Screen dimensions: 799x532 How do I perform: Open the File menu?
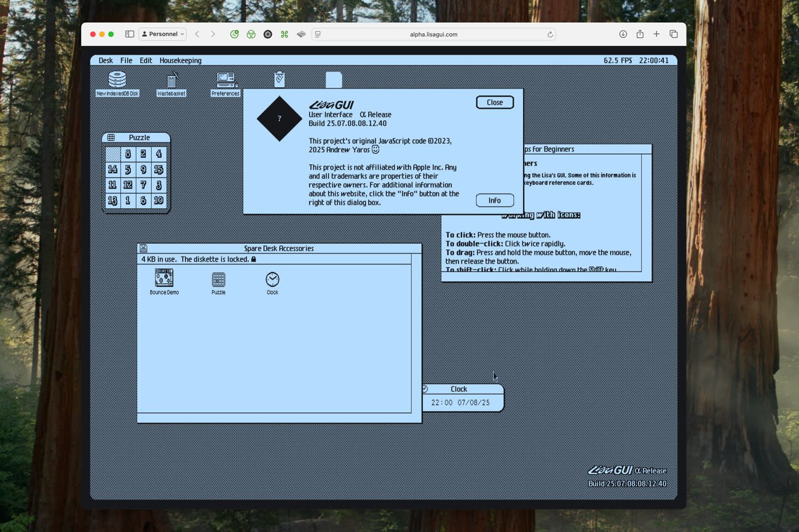pyautogui.click(x=126, y=60)
